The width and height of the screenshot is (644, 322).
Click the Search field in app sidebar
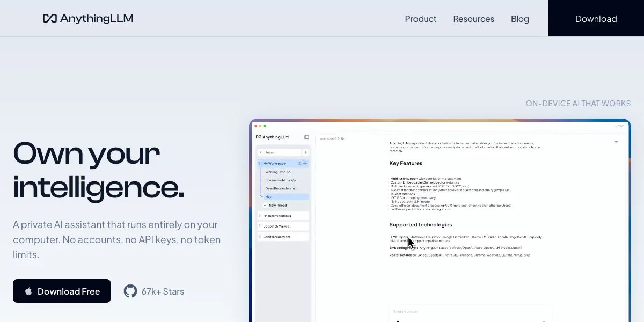[279, 152]
